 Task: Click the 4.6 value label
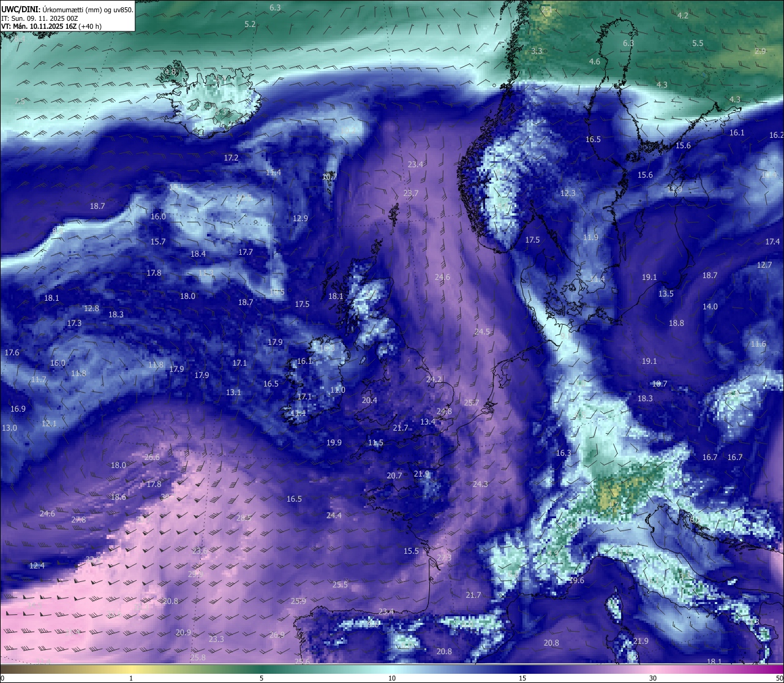pos(595,61)
